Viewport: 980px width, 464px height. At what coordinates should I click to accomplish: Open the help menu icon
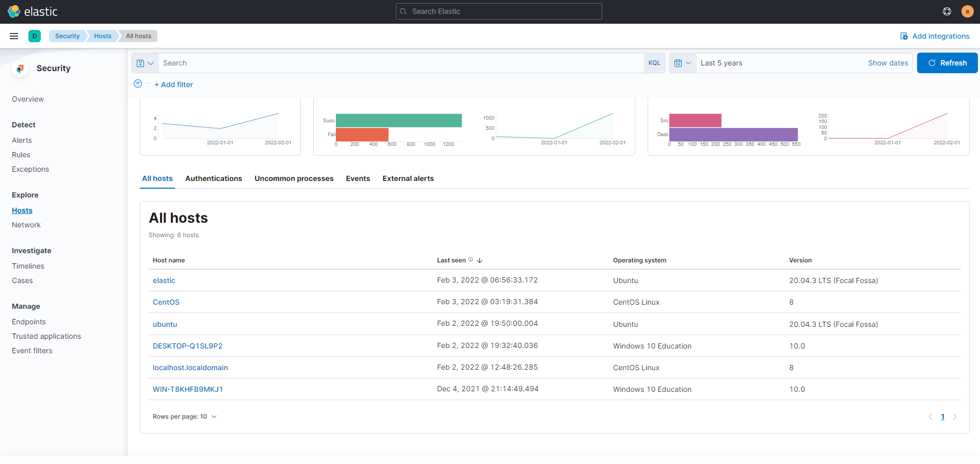click(x=947, y=11)
